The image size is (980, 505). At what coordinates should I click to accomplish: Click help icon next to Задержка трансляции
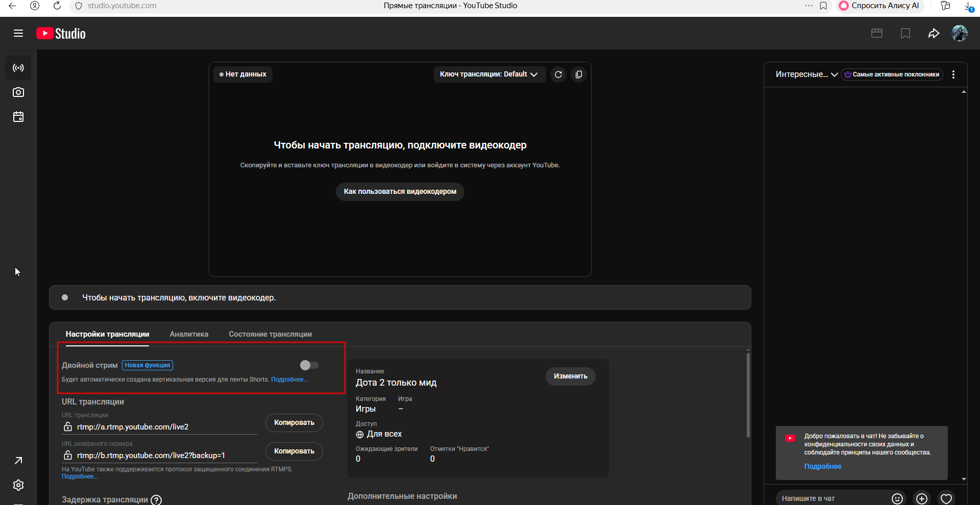(156, 500)
